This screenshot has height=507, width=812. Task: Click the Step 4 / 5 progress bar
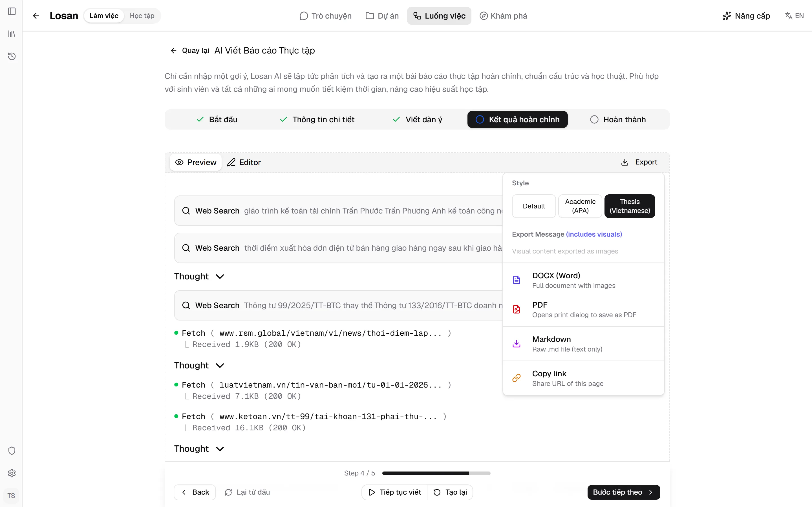click(x=436, y=473)
